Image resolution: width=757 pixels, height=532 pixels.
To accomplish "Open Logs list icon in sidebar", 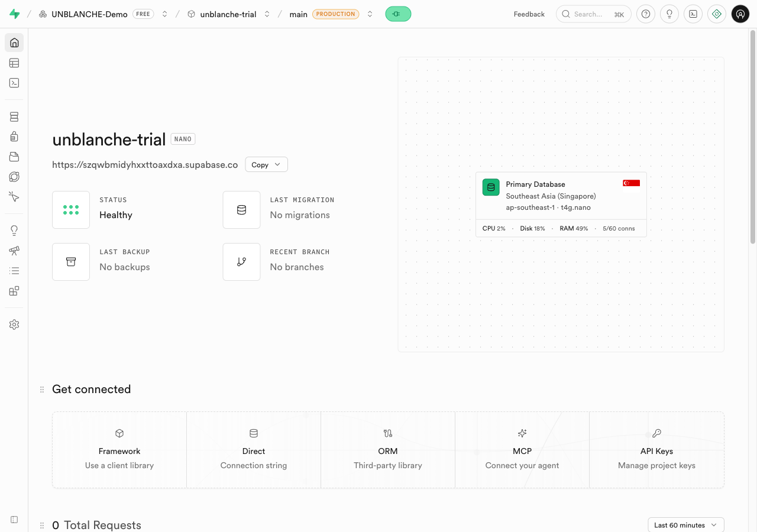I will coord(14,271).
